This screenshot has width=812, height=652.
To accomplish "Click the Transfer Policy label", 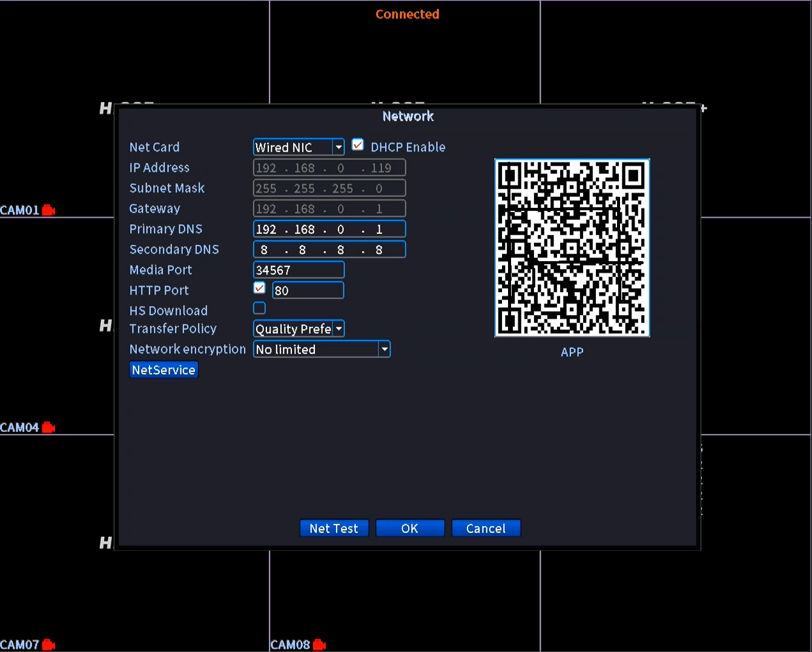I will (x=173, y=329).
